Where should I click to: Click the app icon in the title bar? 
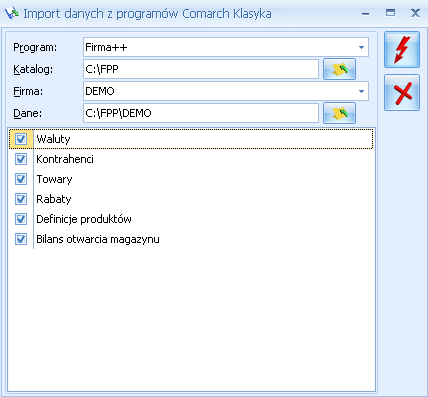[12, 14]
